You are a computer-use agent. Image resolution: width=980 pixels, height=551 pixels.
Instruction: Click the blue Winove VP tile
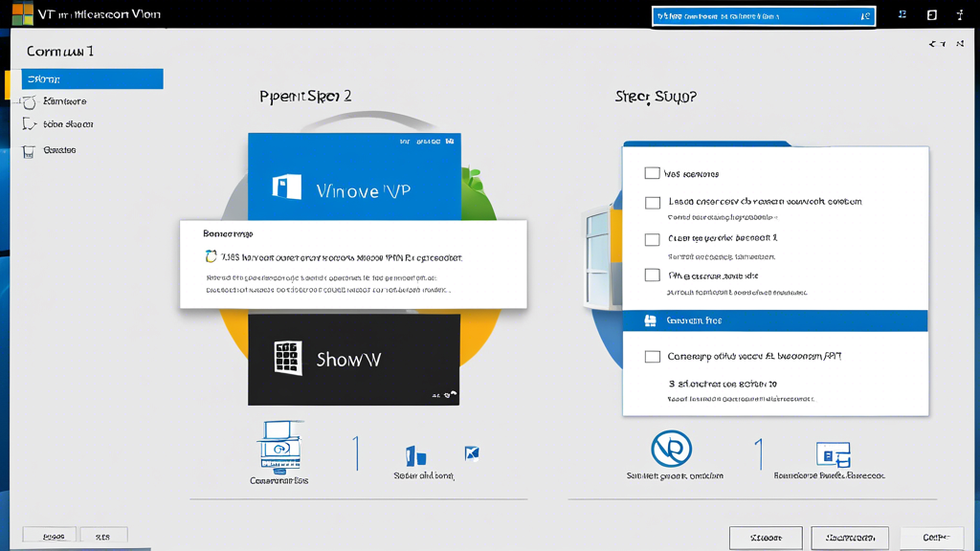click(354, 177)
